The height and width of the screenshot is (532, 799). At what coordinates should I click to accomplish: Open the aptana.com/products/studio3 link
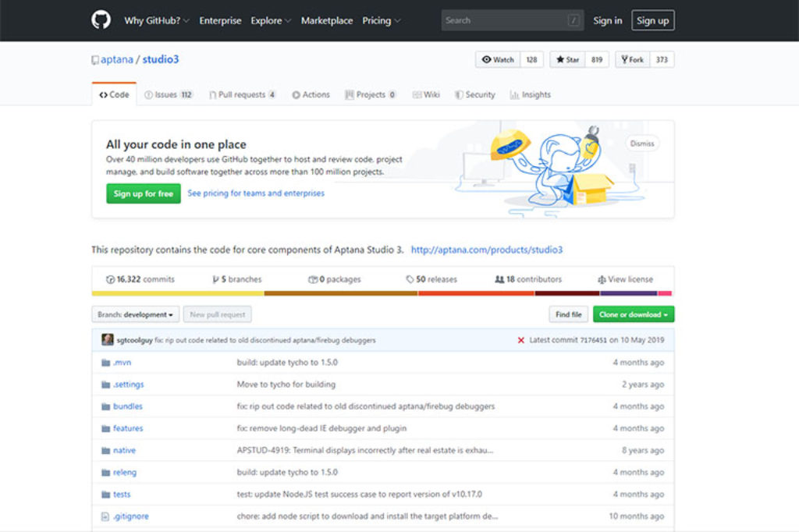486,250
